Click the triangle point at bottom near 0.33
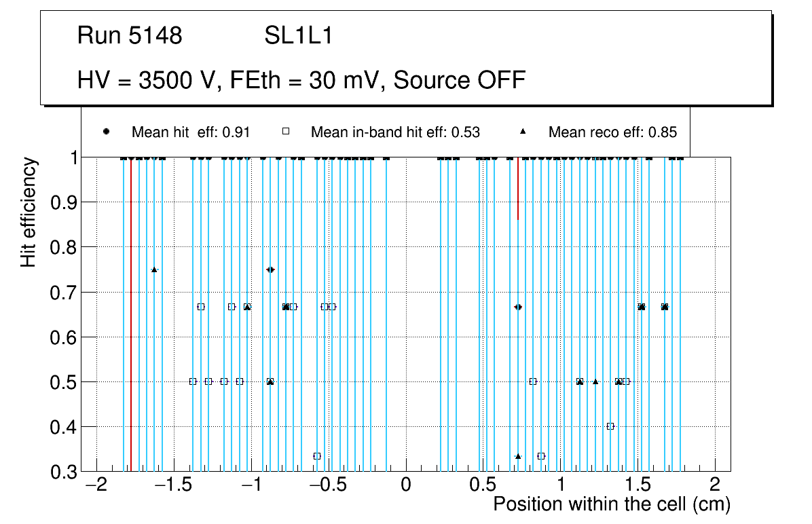The width and height of the screenshot is (812, 524). 518,456
